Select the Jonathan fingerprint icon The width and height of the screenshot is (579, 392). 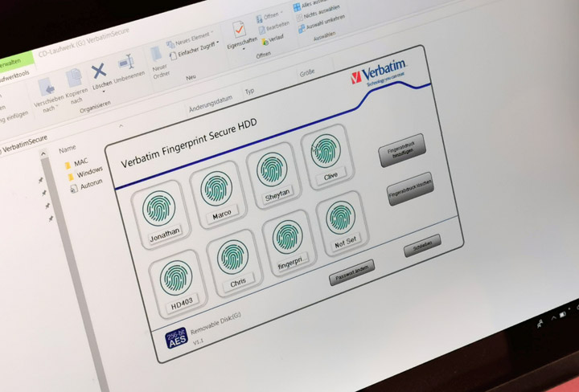(x=158, y=208)
